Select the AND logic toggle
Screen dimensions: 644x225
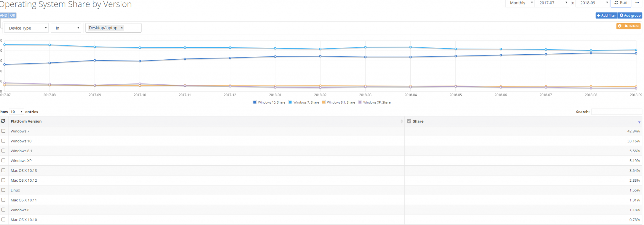[x=4, y=15]
